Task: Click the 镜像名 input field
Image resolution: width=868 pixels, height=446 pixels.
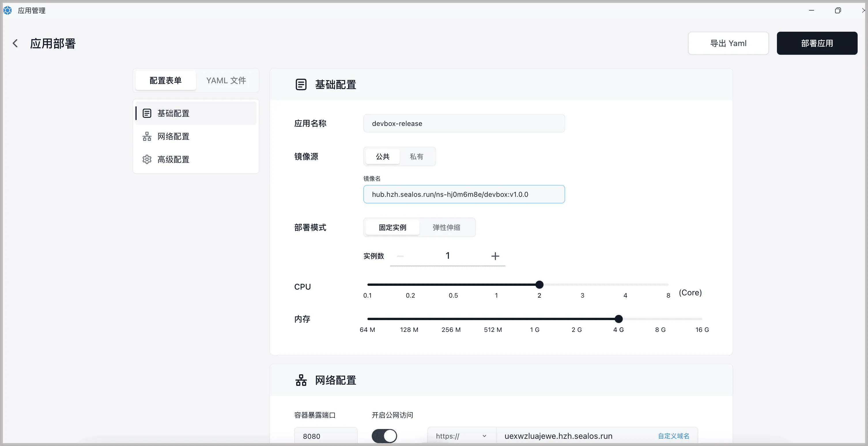Action: point(464,194)
